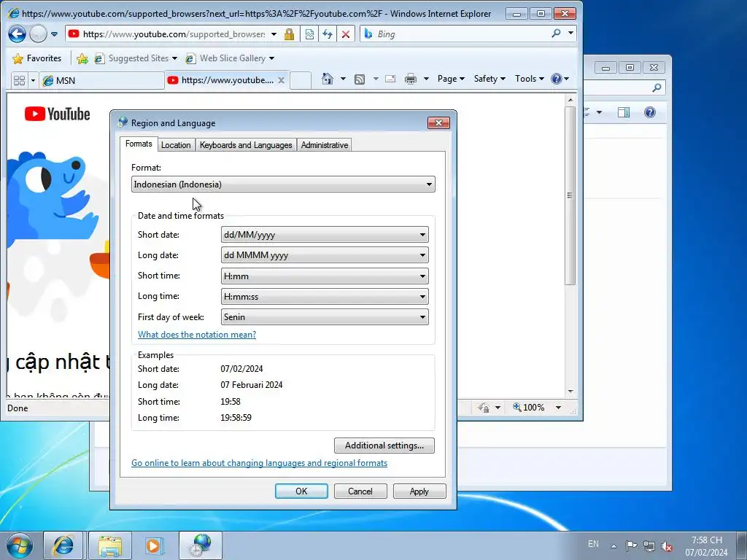
Task: Open the IE Help question mark icon
Action: pyautogui.click(x=556, y=79)
